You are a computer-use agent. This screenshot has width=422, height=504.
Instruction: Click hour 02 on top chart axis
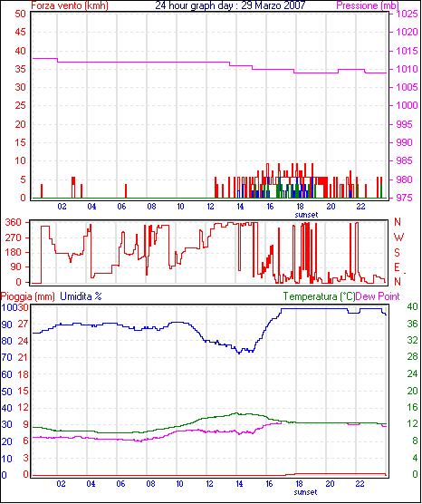pyautogui.click(x=62, y=207)
